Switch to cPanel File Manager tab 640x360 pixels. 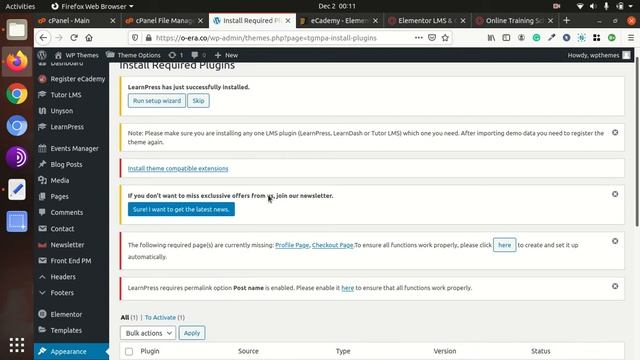coord(164,20)
